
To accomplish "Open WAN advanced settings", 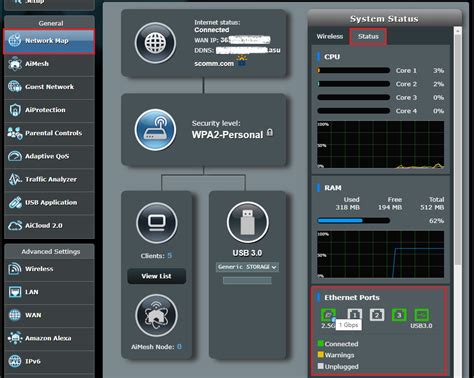I will [x=49, y=315].
